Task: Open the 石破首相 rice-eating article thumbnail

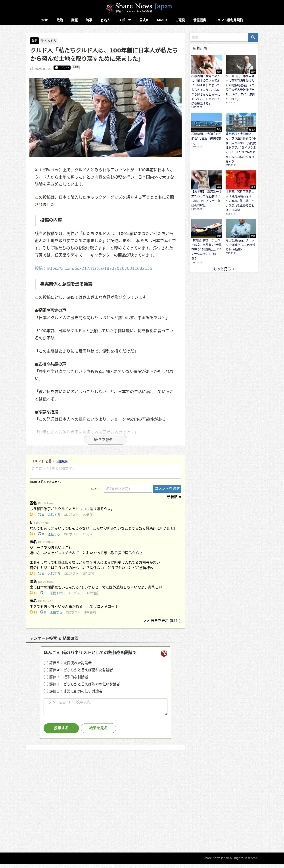Action: click(207, 64)
